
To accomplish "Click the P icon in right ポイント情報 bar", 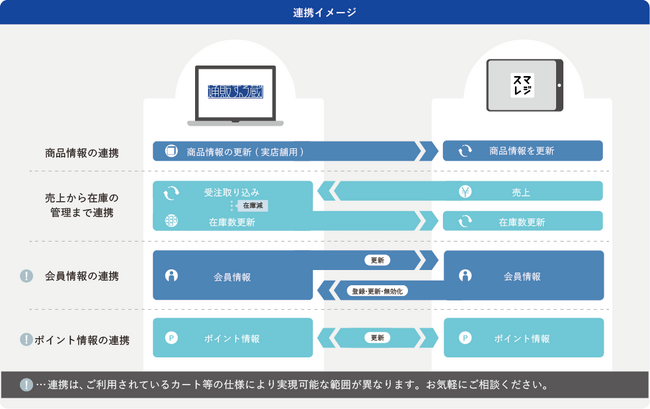I will click(464, 339).
